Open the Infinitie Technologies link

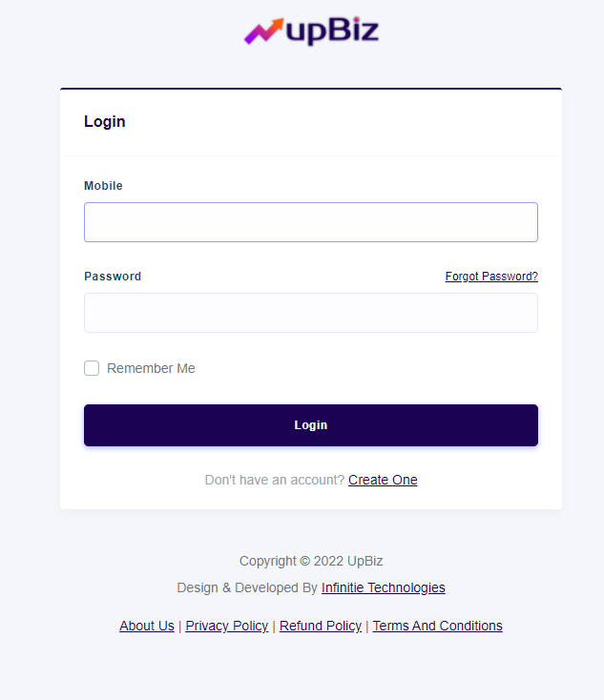point(383,587)
